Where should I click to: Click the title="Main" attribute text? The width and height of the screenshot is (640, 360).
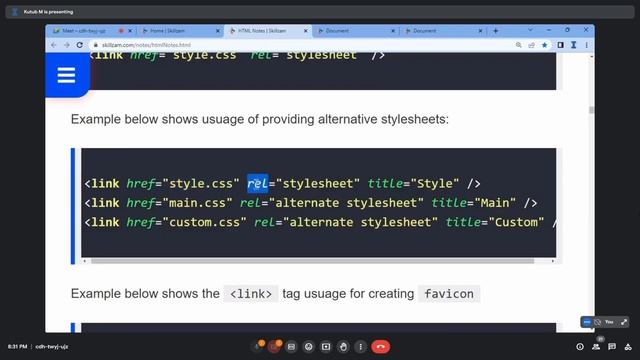point(473,203)
